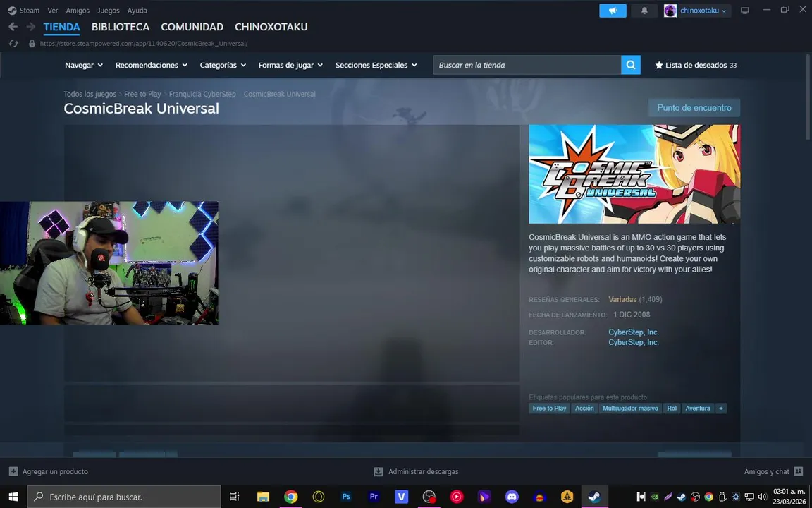Switch to the COMUNIDAD tab
This screenshot has width=812, height=508.
(x=192, y=27)
